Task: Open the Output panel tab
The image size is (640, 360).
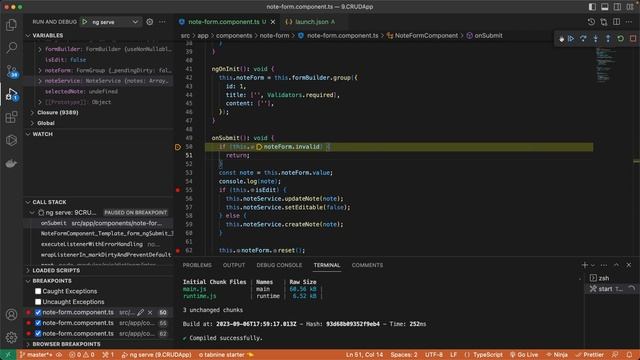Action: (234, 265)
